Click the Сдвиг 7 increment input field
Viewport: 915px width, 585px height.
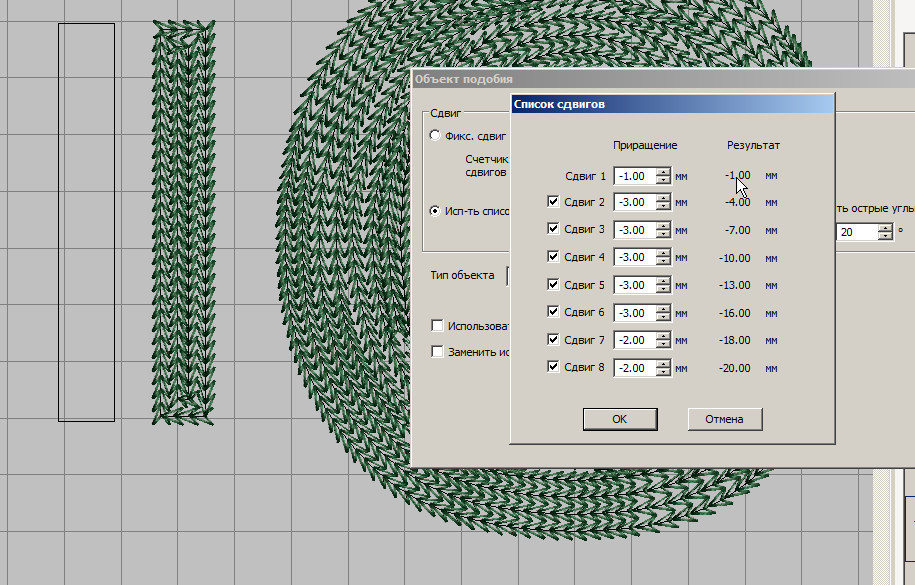(x=634, y=340)
